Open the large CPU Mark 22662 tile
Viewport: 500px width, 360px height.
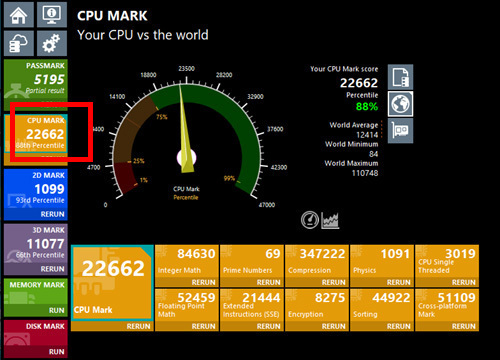click(112, 283)
